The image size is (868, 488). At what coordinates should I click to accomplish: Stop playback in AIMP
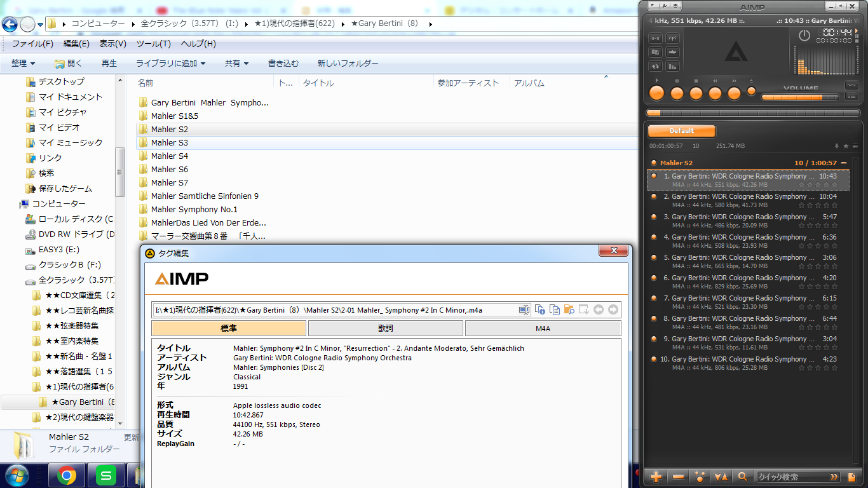pyautogui.click(x=696, y=93)
